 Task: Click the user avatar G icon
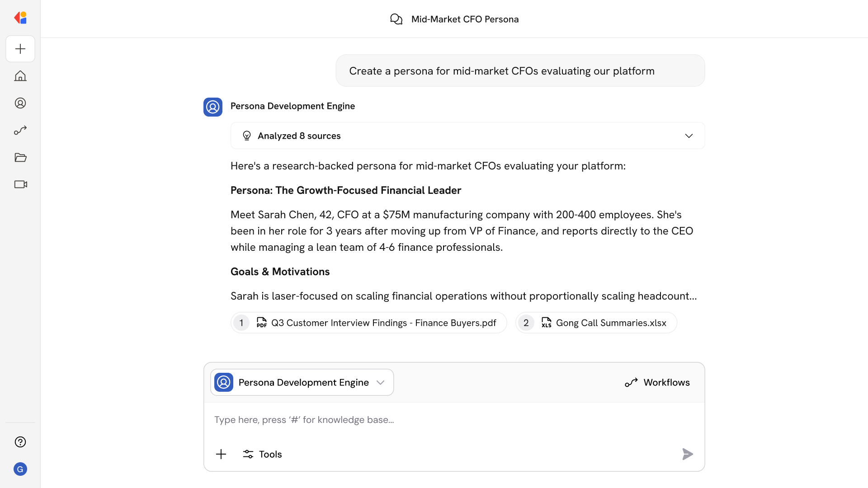coord(20,469)
